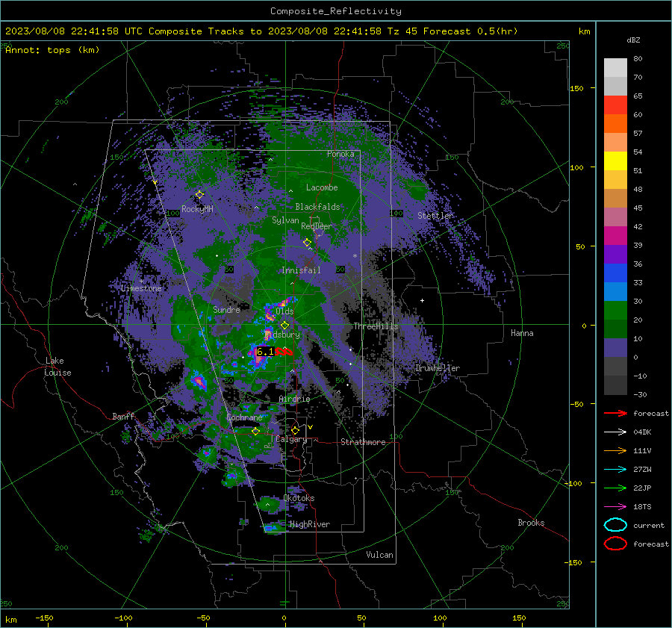
Task: Select the red 65-60 dBZ color swatch
Action: pos(615,105)
